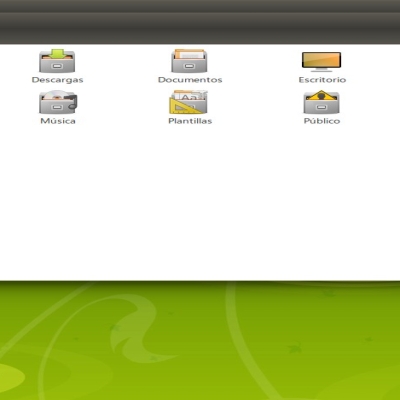Select the "Público" label text
The width and height of the screenshot is (400, 400).
coord(322,121)
